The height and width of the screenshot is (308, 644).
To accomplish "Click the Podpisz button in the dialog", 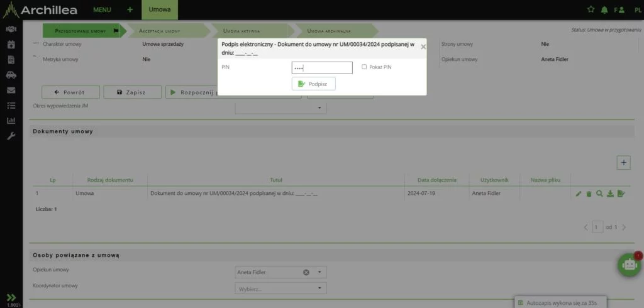I will coord(313,84).
